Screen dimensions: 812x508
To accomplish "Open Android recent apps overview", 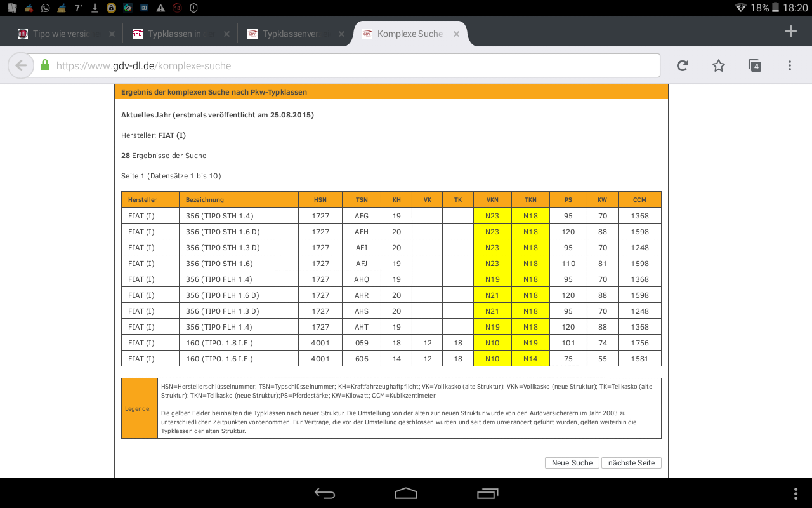I will 487,493.
